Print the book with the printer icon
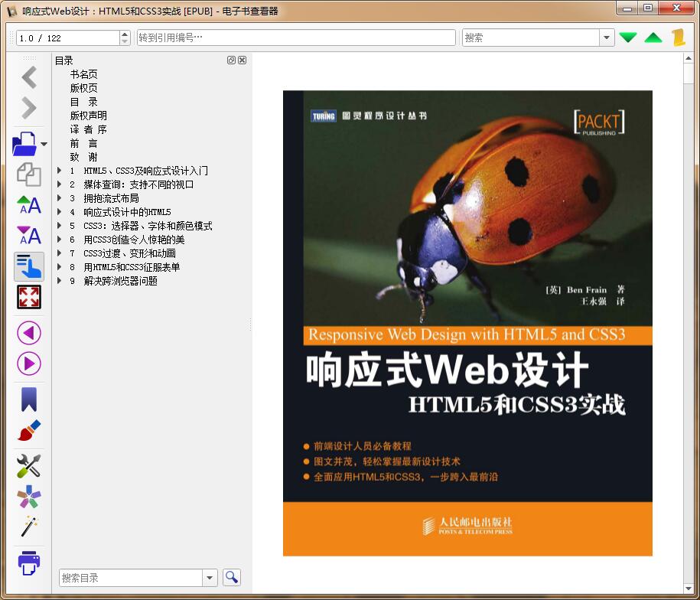The height and width of the screenshot is (600, 700). point(29,563)
